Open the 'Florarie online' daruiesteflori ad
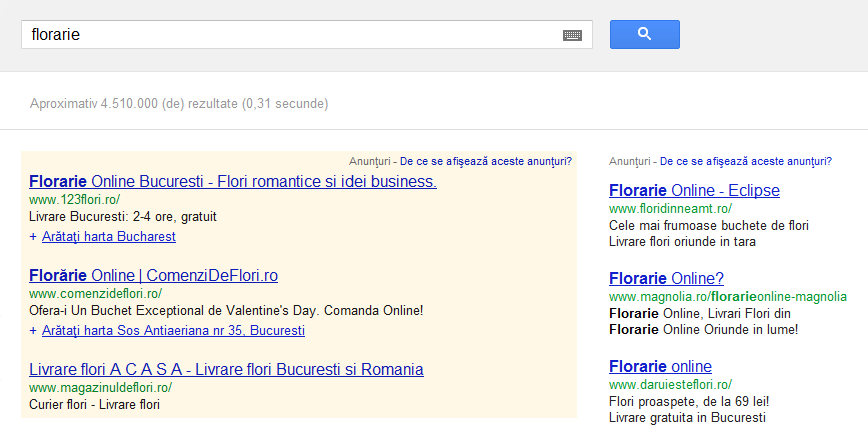 point(660,367)
